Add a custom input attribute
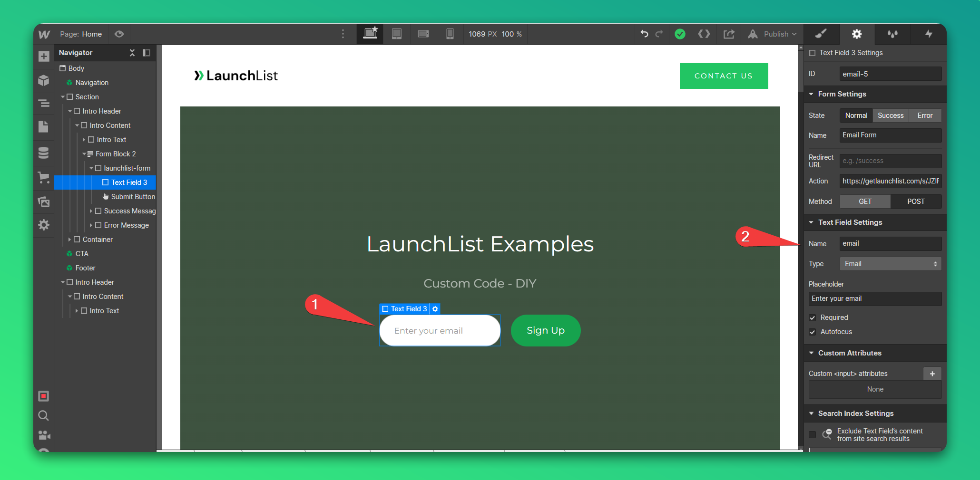The height and width of the screenshot is (480, 980). [932, 374]
